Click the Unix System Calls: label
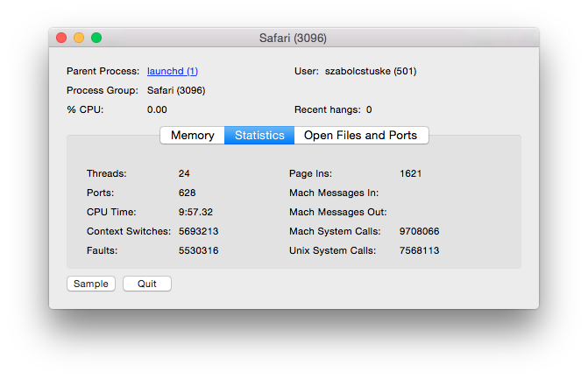The width and height of the screenshot is (588, 379). tap(333, 250)
